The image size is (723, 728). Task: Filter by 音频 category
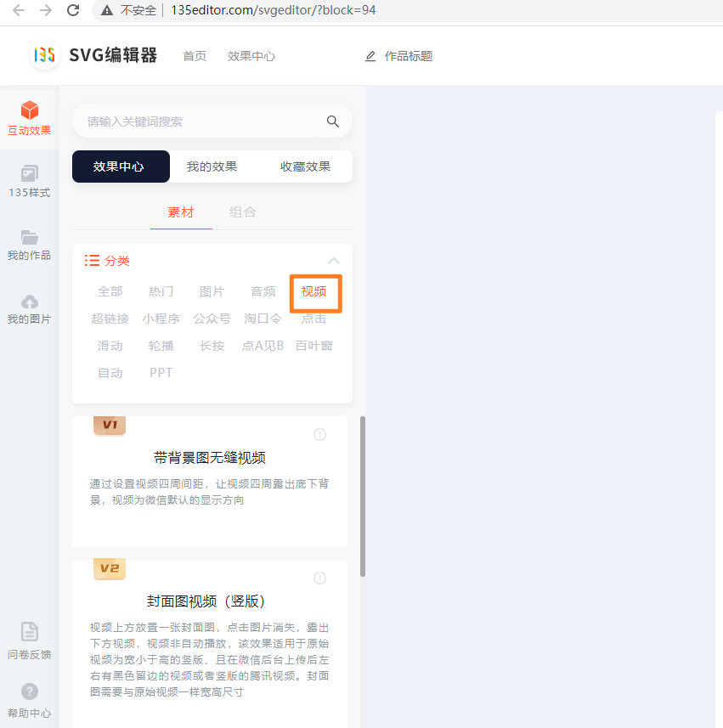tap(263, 291)
